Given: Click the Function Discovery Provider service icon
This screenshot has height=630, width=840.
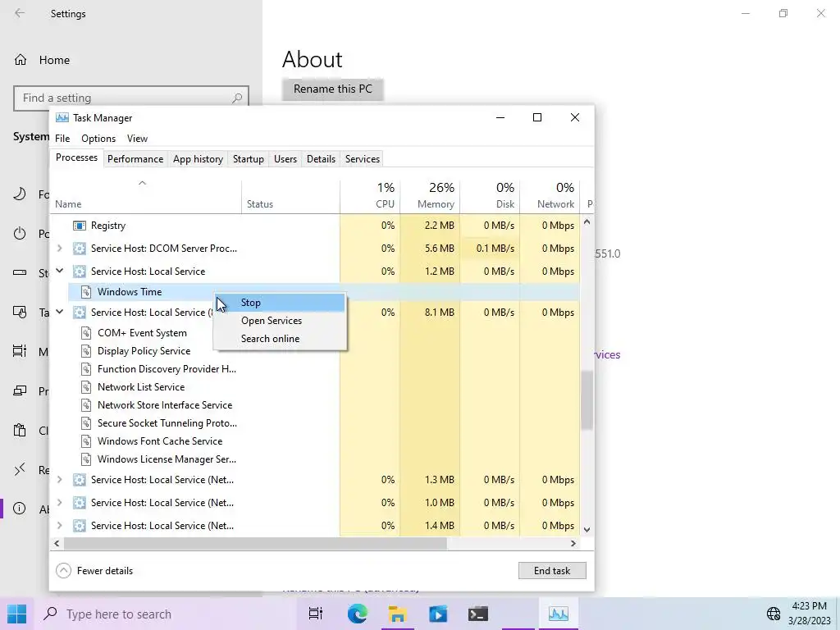Looking at the screenshot, I should pyautogui.click(x=85, y=369).
